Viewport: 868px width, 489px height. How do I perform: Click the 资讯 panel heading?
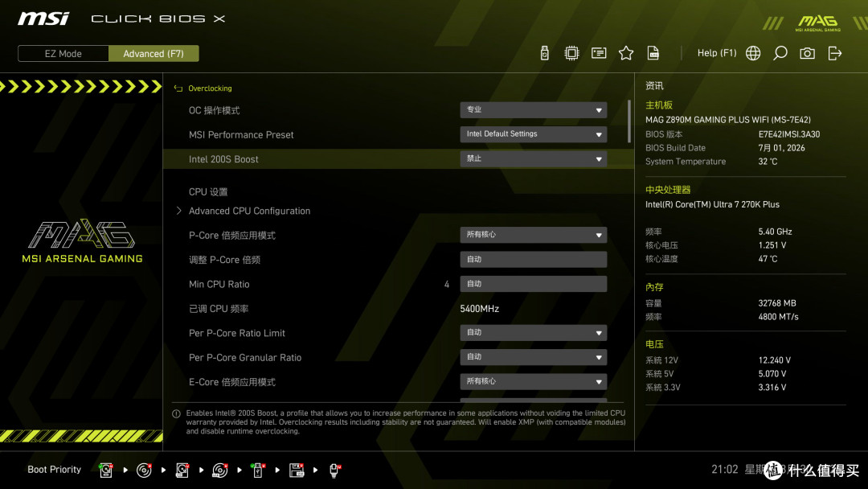coord(654,86)
